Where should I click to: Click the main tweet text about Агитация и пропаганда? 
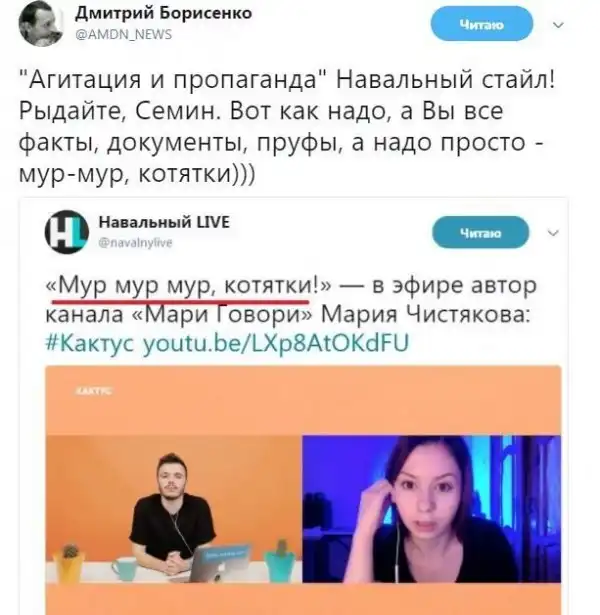tap(287, 127)
